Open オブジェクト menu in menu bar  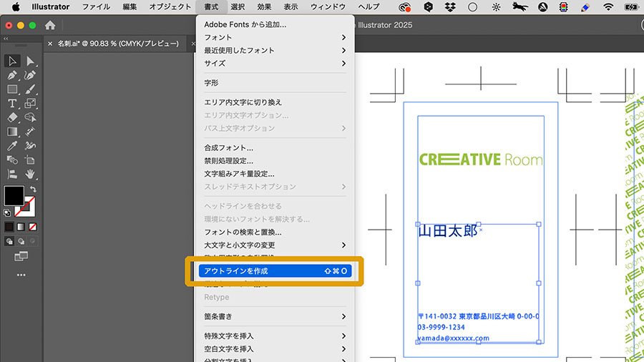[x=170, y=7]
